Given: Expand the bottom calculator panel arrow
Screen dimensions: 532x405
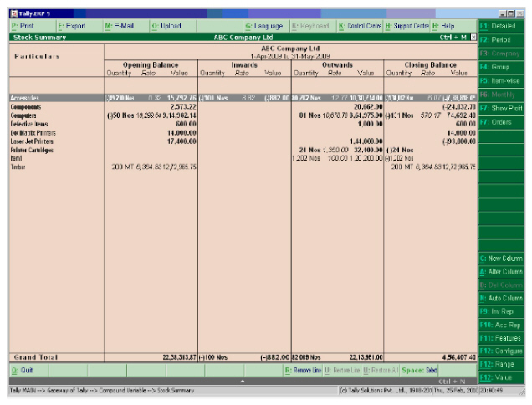Looking at the screenshot, I should pyautogui.click(x=243, y=382).
